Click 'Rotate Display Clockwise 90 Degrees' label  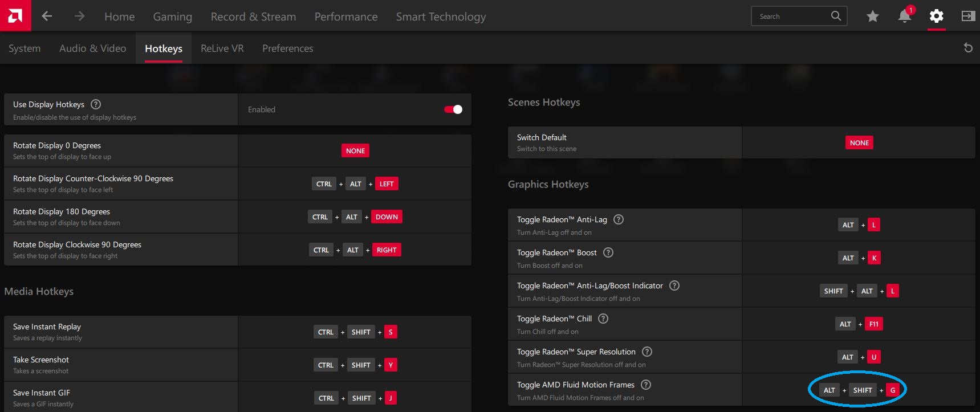77,244
